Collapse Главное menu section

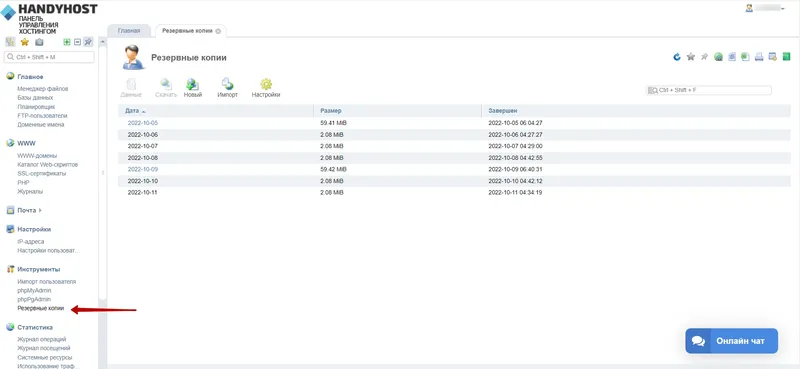click(30, 77)
